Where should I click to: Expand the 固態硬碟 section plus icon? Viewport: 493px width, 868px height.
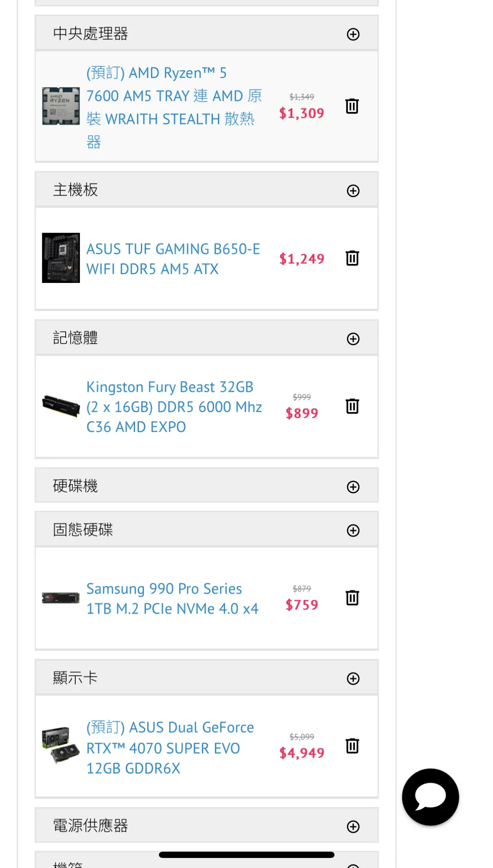(x=353, y=531)
